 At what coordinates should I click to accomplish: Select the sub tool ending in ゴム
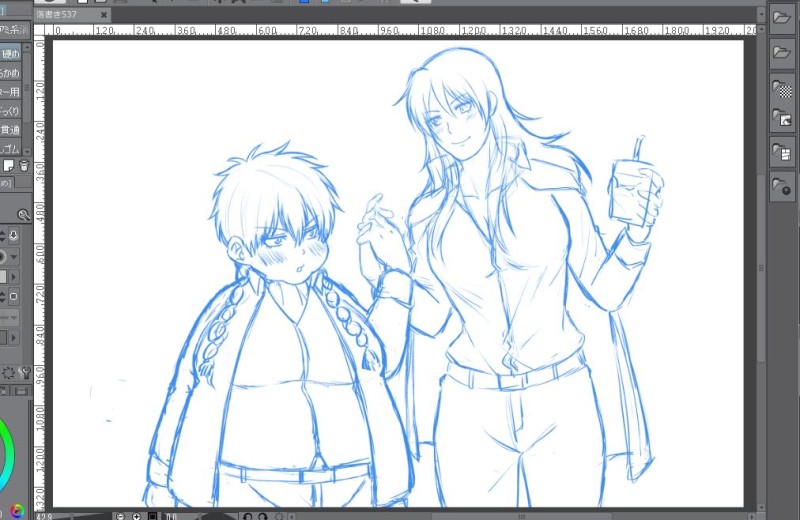tap(10, 149)
